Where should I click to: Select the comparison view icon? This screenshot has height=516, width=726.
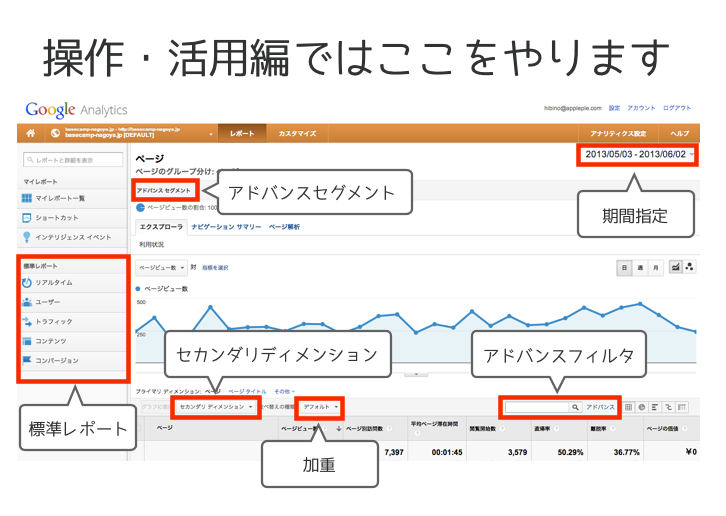(x=668, y=407)
